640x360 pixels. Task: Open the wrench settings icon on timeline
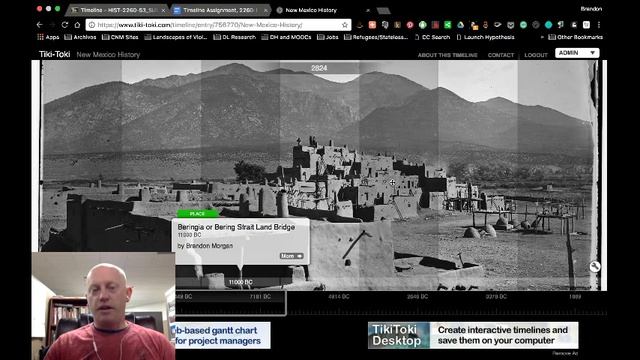click(x=595, y=267)
